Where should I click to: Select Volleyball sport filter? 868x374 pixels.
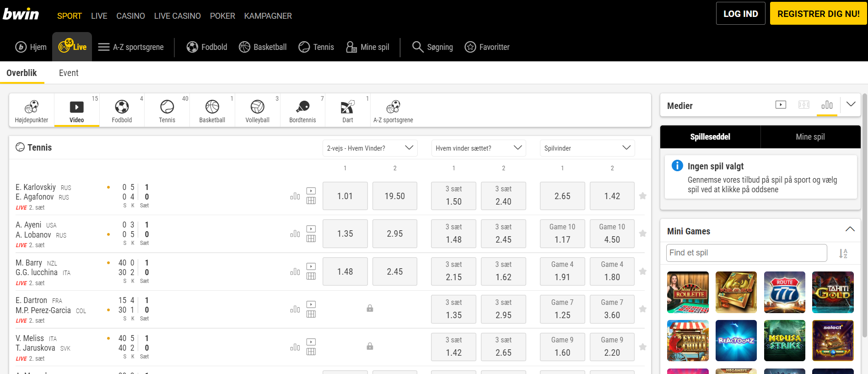click(x=257, y=110)
